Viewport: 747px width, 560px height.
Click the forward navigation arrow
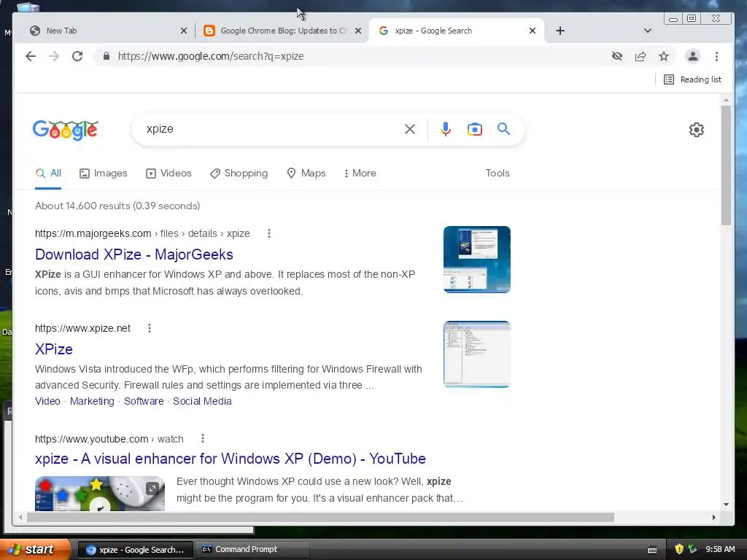click(54, 56)
